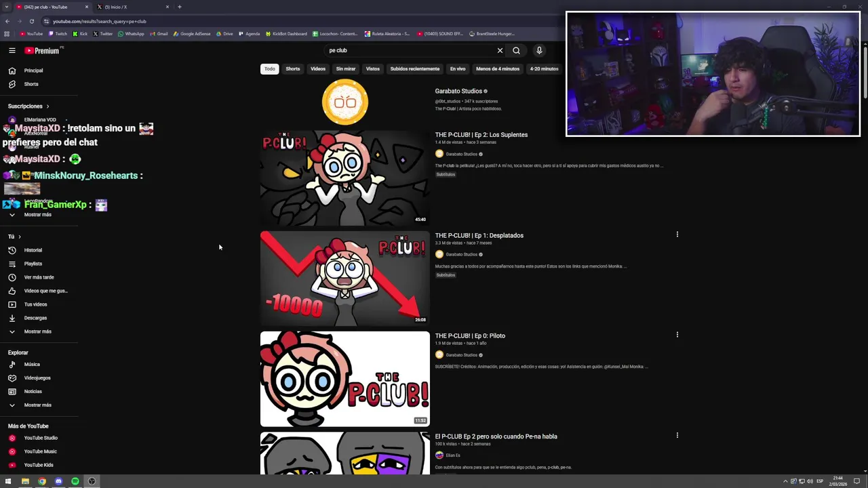Screen dimensions: 868x488
Task: Open options menu for Ep 1: Desplatados
Action: click(677, 235)
